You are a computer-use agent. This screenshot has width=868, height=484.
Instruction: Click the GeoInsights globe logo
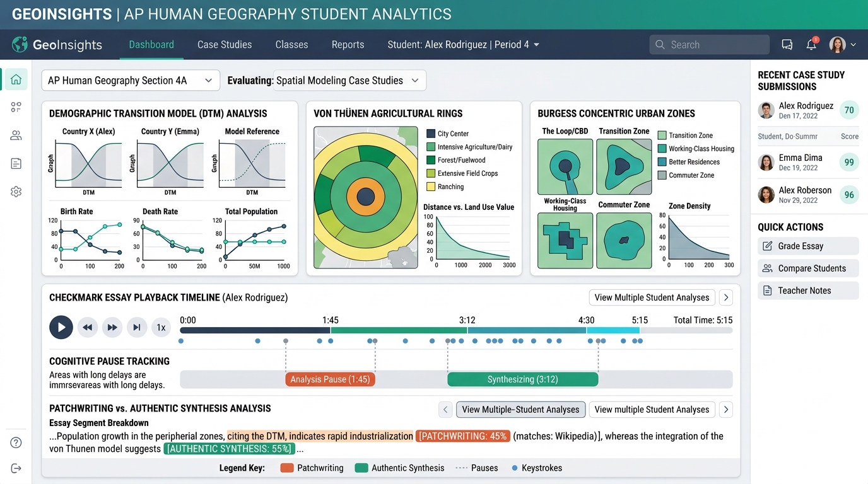click(20, 45)
